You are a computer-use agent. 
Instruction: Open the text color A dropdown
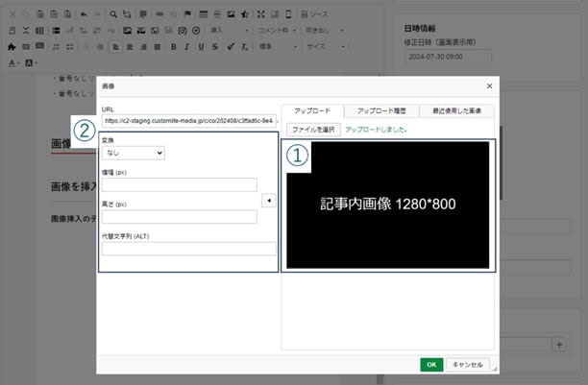13,63
